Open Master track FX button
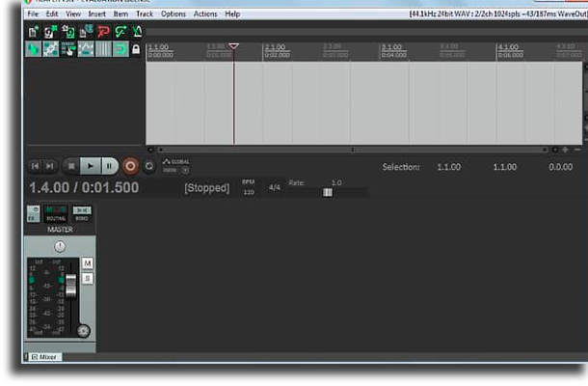The image size is (588, 386). (x=34, y=213)
